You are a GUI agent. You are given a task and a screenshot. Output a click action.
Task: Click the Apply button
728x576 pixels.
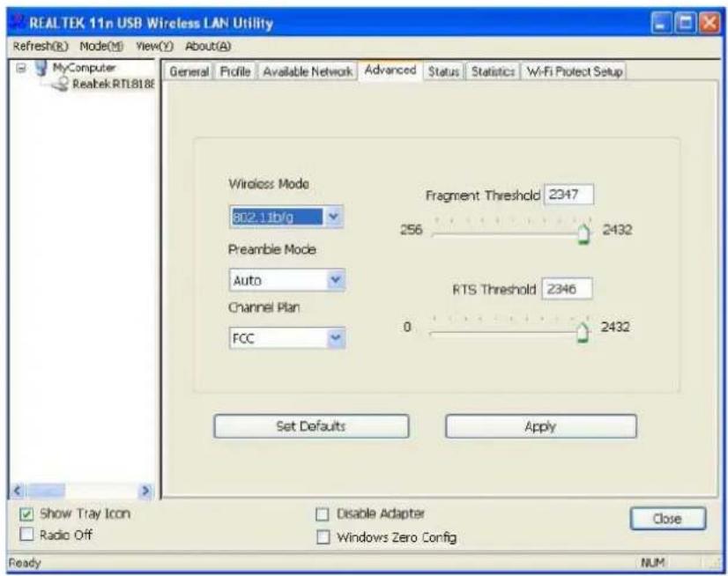[541, 426]
